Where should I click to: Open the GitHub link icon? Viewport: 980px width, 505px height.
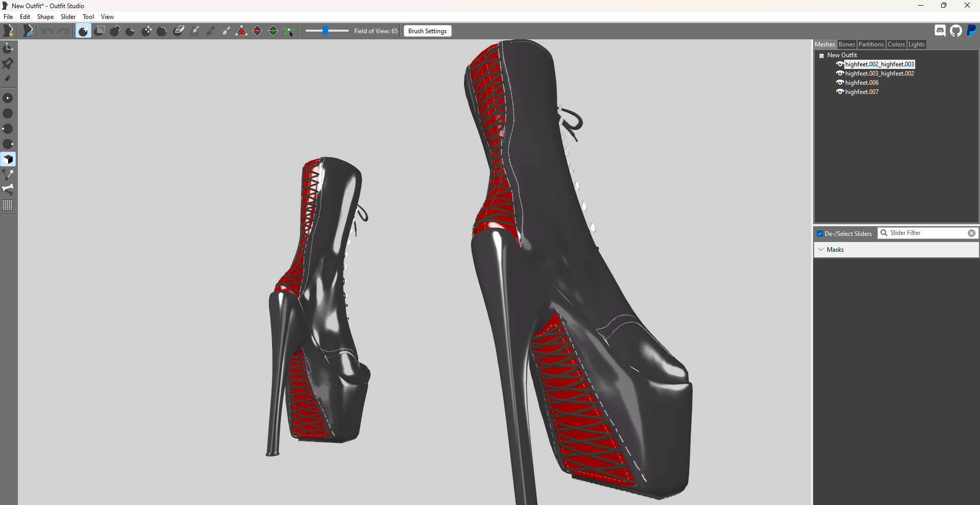point(956,31)
